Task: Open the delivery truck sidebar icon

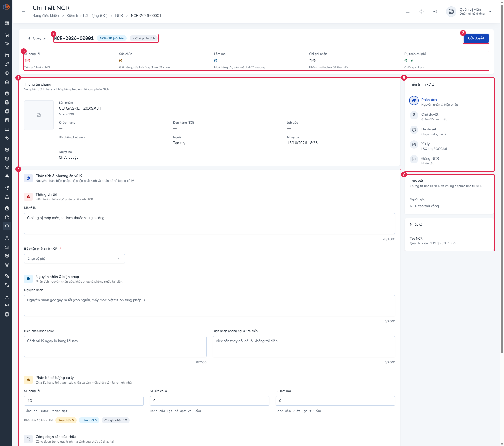Action: [7, 44]
